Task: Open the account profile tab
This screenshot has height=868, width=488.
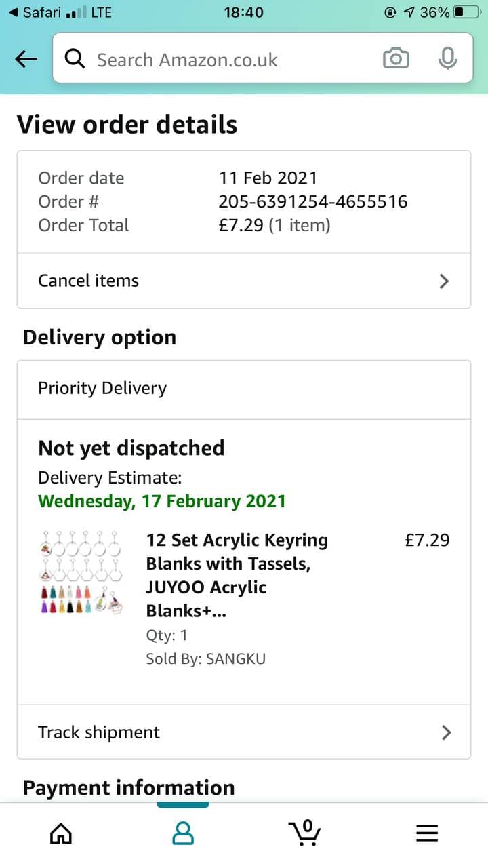Action: click(183, 833)
